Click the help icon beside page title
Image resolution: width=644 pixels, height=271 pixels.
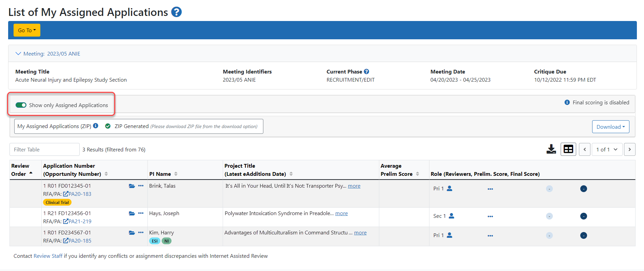pyautogui.click(x=176, y=12)
